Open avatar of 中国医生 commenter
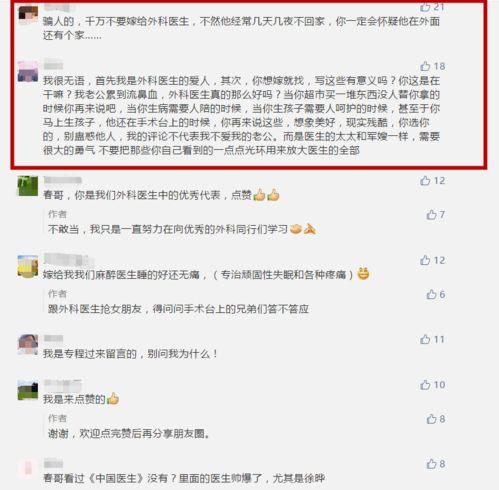Image resolution: width=499 pixels, height=490 pixels. point(28,469)
